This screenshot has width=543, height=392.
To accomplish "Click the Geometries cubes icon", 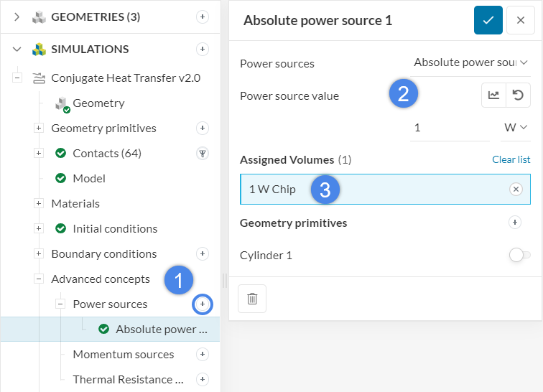I will click(39, 17).
